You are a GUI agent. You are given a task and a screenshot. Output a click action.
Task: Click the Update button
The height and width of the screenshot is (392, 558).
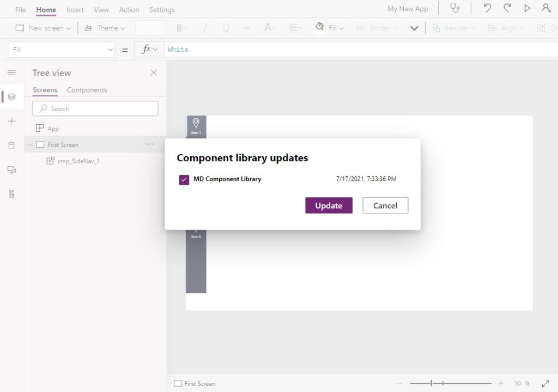pos(329,205)
